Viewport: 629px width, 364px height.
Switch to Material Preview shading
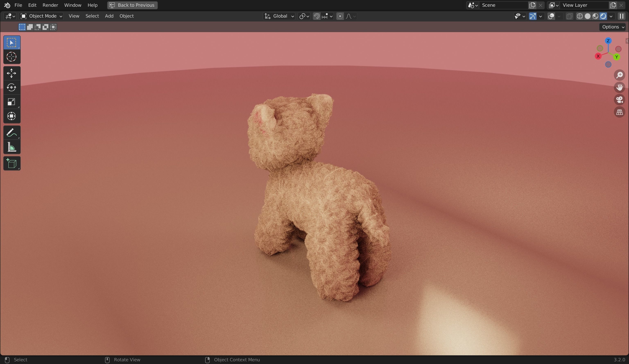(x=595, y=16)
